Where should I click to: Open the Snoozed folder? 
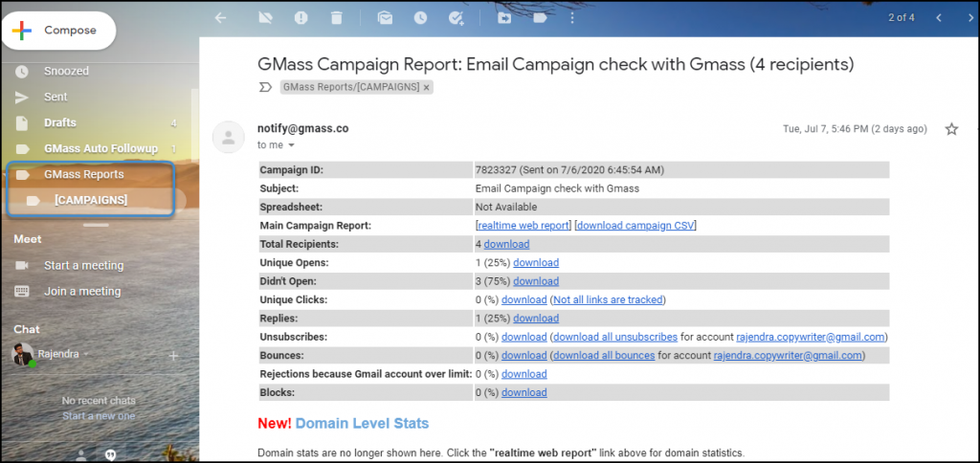66,71
